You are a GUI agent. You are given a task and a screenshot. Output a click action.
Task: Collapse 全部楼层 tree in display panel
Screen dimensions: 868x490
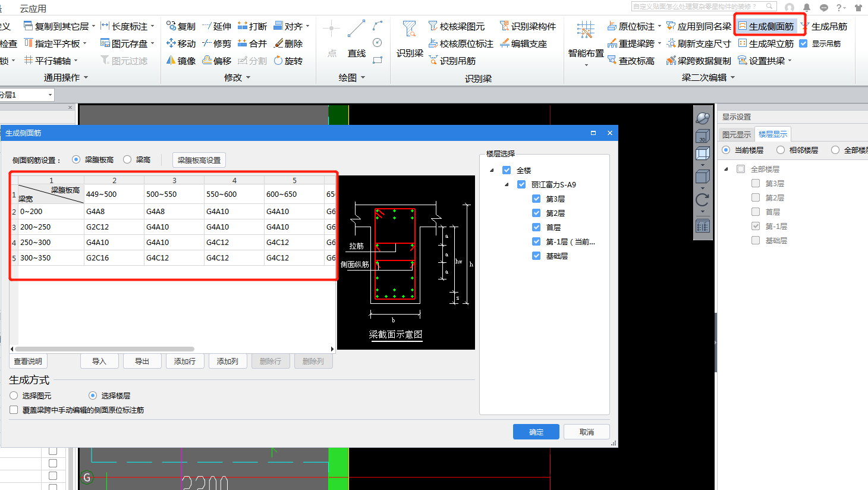(726, 169)
